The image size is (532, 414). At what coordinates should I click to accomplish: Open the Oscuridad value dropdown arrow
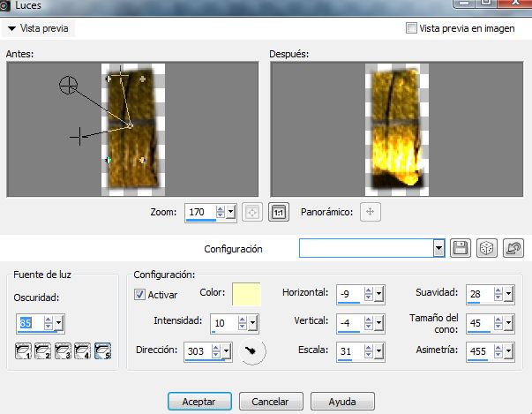point(58,323)
